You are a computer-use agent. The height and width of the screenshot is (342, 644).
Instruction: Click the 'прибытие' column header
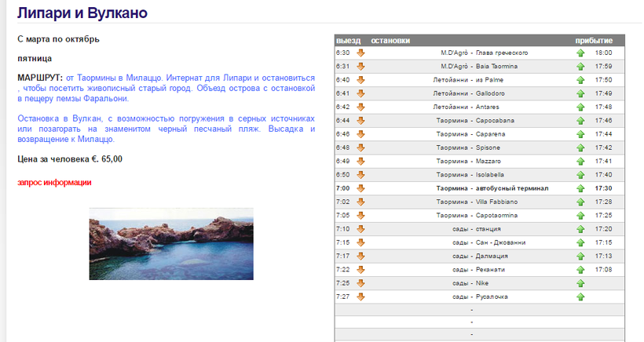point(594,40)
